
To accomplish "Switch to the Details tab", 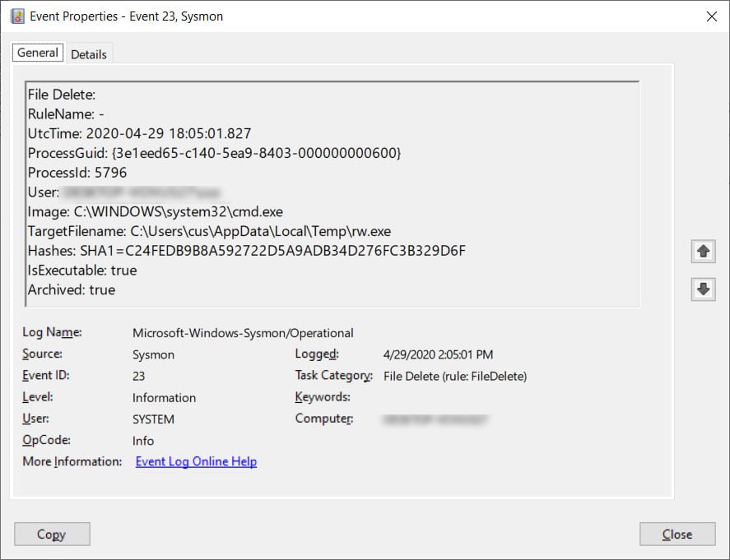I will [89, 54].
